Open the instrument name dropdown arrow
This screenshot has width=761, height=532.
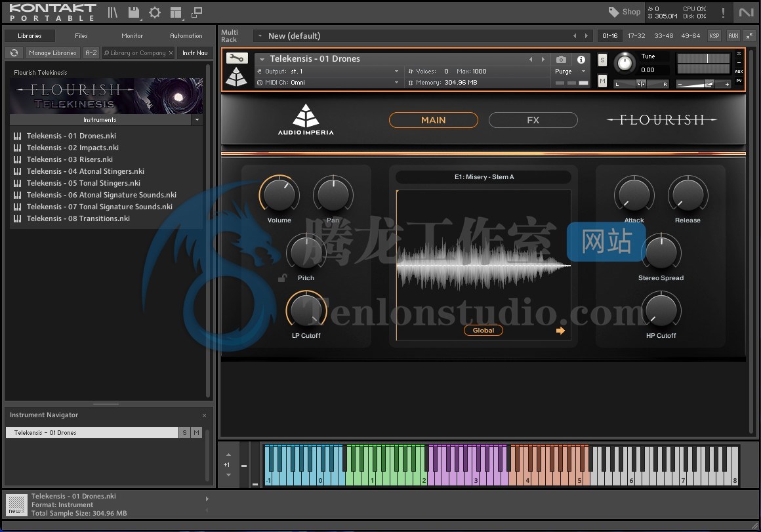(x=262, y=59)
